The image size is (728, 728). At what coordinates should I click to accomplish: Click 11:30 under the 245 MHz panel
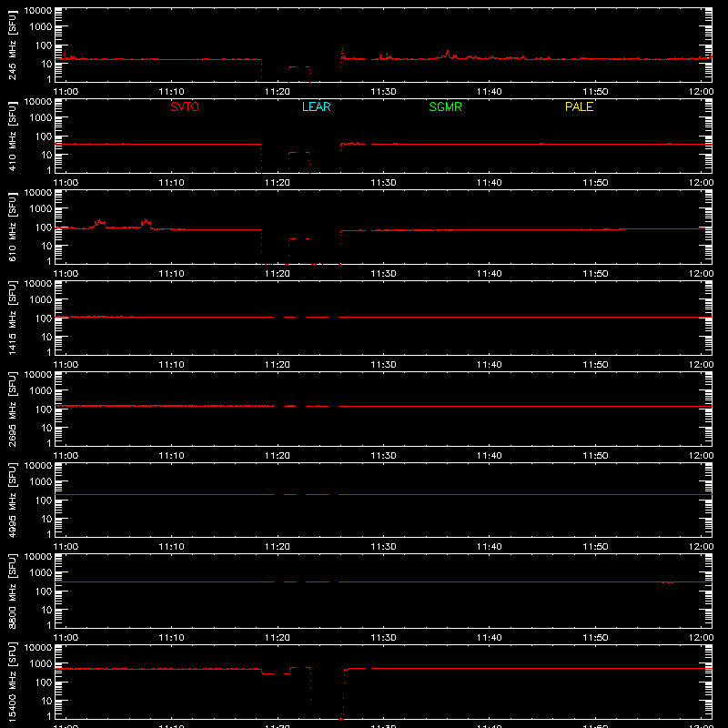(383, 92)
